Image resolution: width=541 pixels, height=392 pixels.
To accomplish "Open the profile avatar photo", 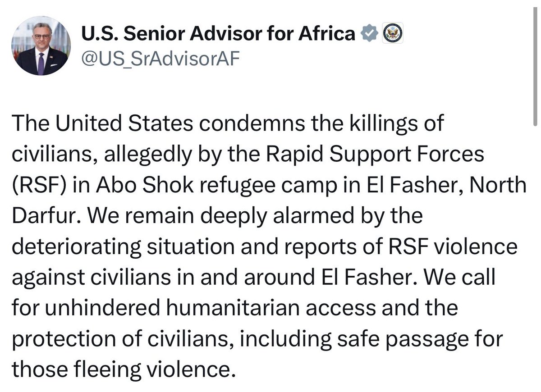I will (x=41, y=46).
